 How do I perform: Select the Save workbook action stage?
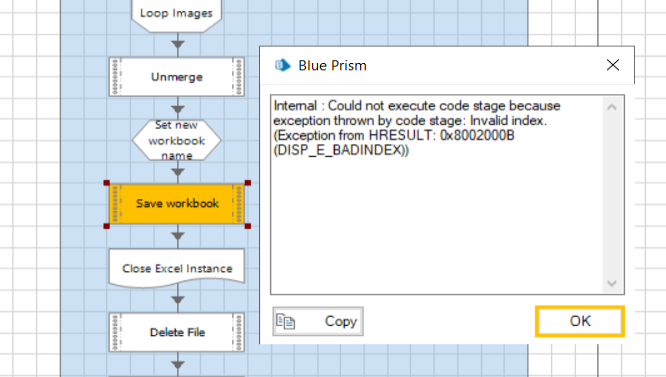177,204
